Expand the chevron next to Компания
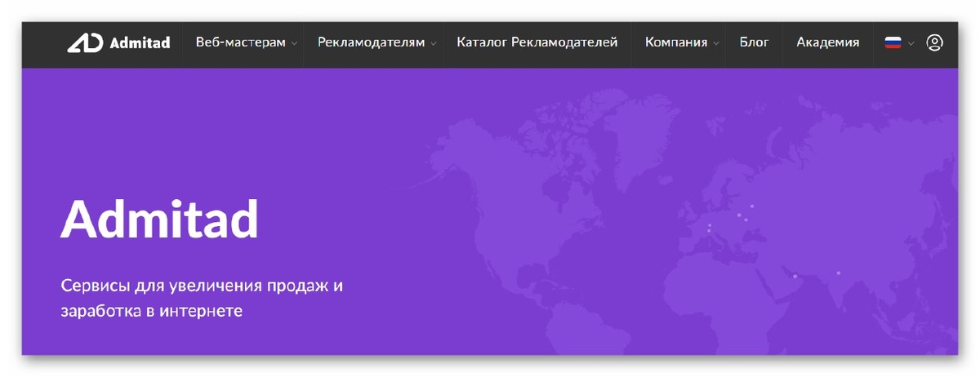980x377 pixels. (716, 43)
